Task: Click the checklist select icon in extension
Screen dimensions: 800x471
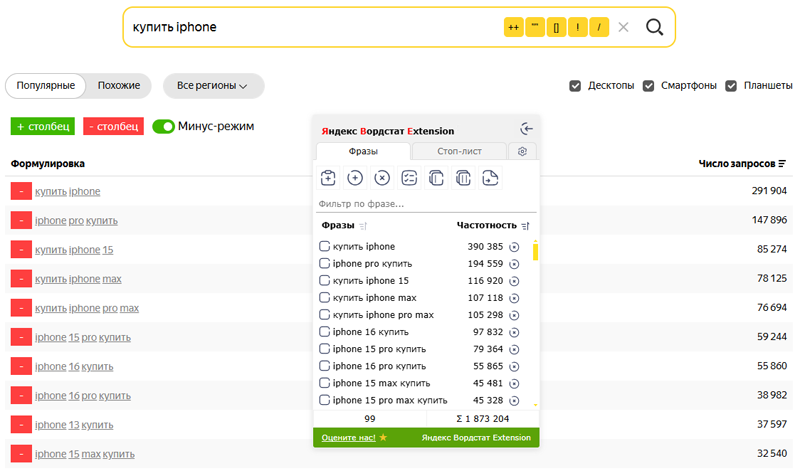Action: (409, 178)
